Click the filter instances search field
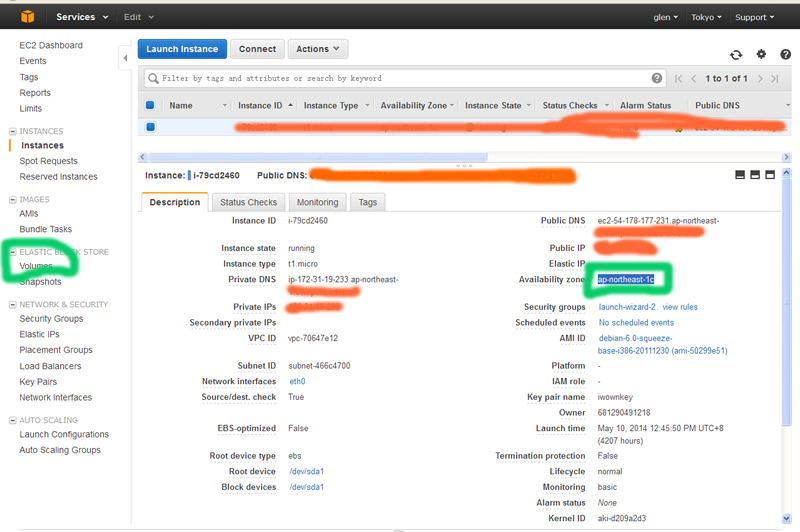 [x=405, y=78]
